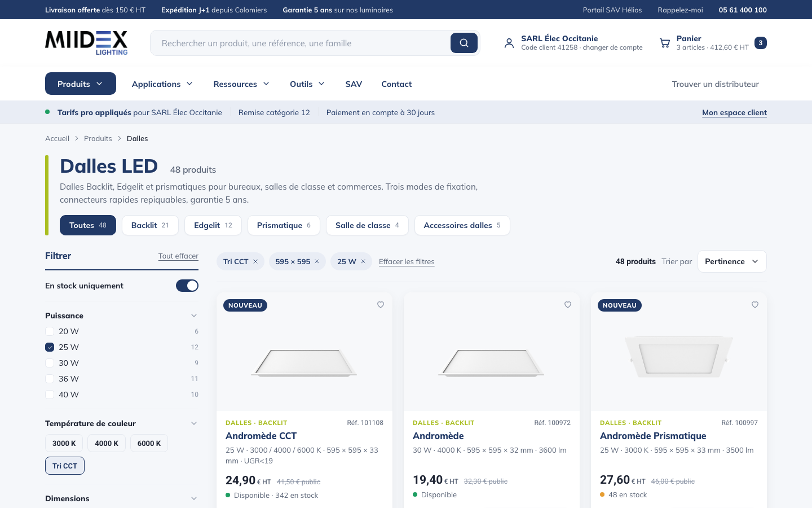Open Mon espace client link
812x508 pixels.
pyautogui.click(x=734, y=112)
